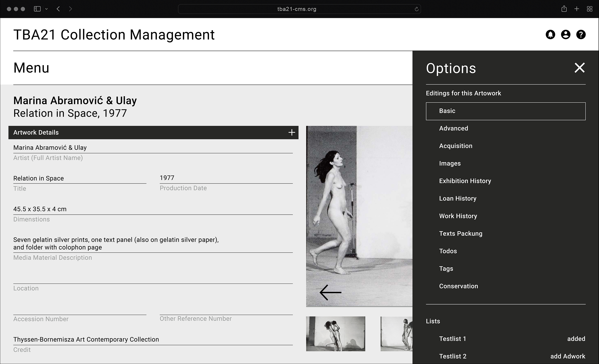
Task: Click 'add Adwork' for Testlist 2
Action: tap(568, 356)
